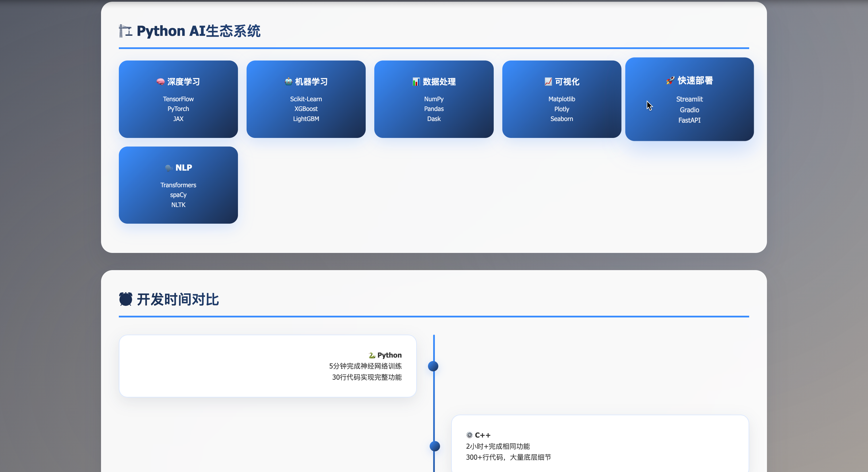868x472 pixels.
Task: Click the upper timeline dot for Python
Action: pyautogui.click(x=433, y=366)
